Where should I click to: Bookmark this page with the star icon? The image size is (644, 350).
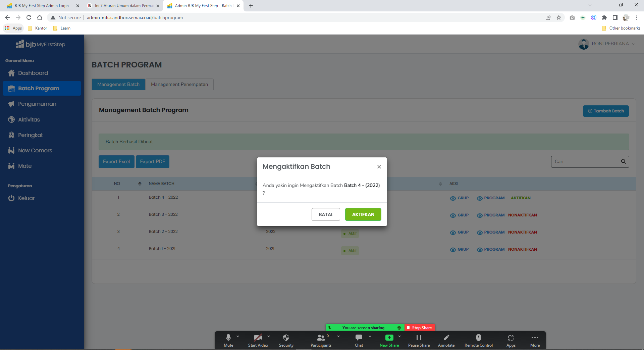tap(559, 17)
